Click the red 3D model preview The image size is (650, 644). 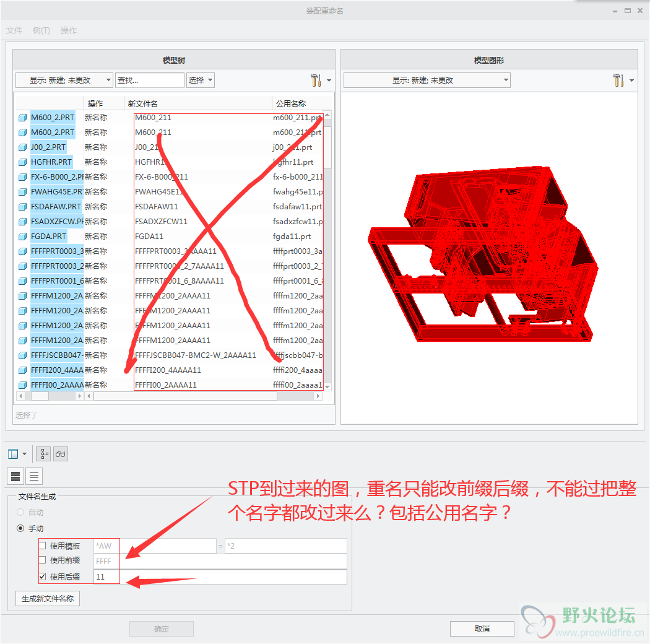coord(483,255)
